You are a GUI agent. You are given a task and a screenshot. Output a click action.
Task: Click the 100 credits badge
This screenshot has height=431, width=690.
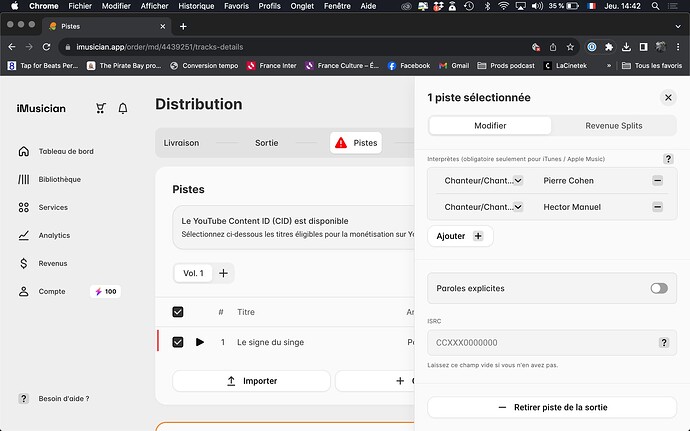(x=106, y=291)
